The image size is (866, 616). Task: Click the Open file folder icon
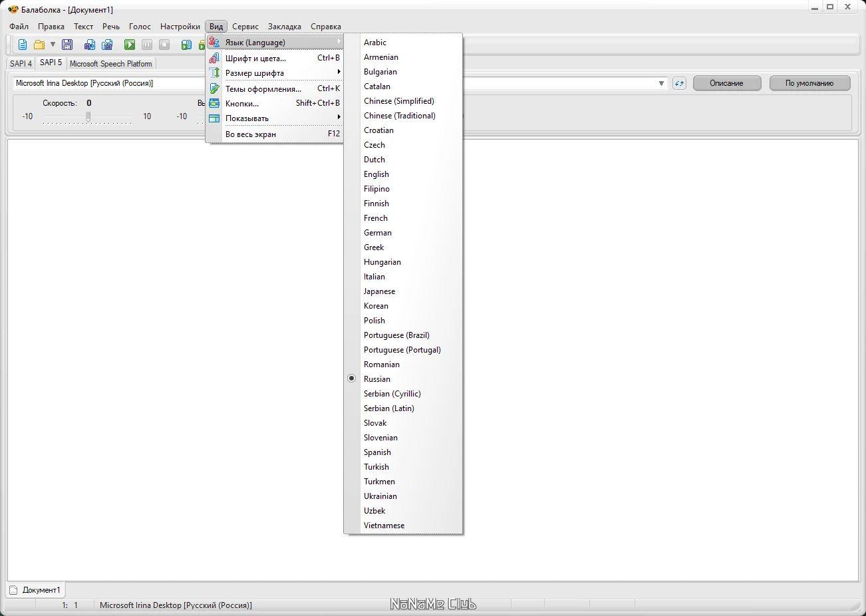click(39, 45)
